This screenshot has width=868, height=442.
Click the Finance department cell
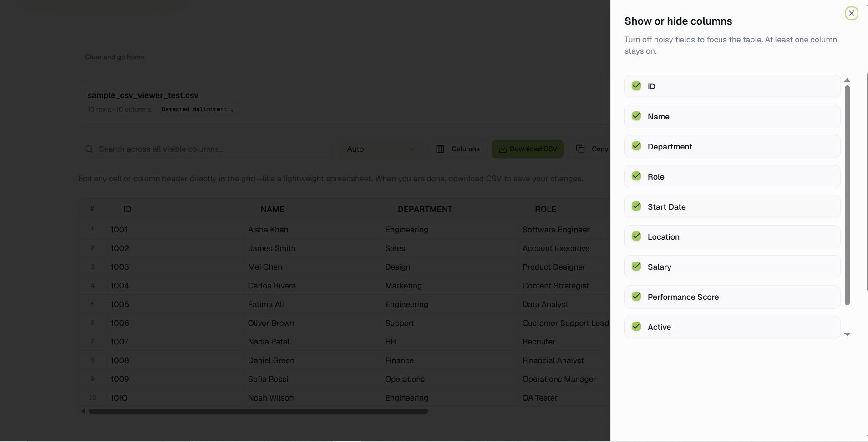(449, 360)
